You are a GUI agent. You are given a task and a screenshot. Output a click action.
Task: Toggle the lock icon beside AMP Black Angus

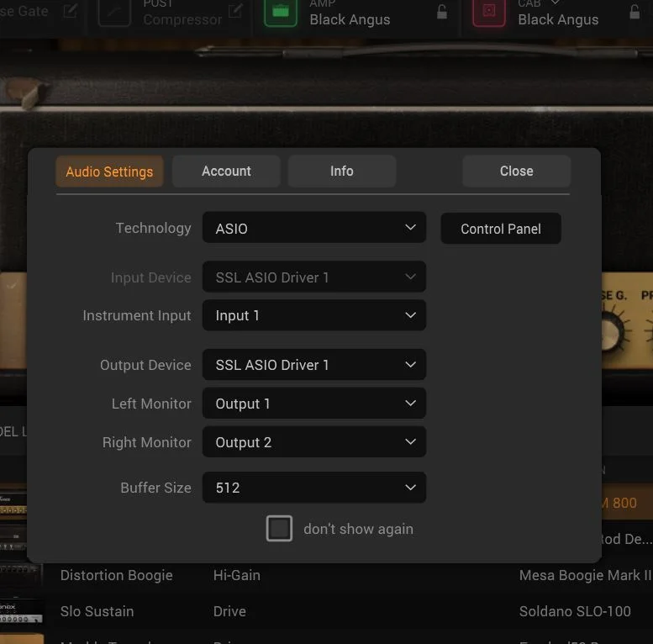[x=442, y=12]
